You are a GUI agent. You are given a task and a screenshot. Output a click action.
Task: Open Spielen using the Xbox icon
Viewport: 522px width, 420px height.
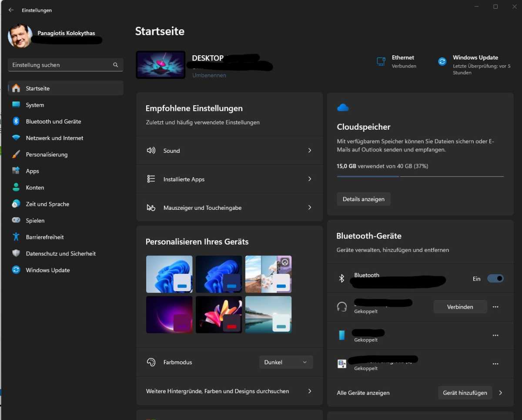coord(16,220)
